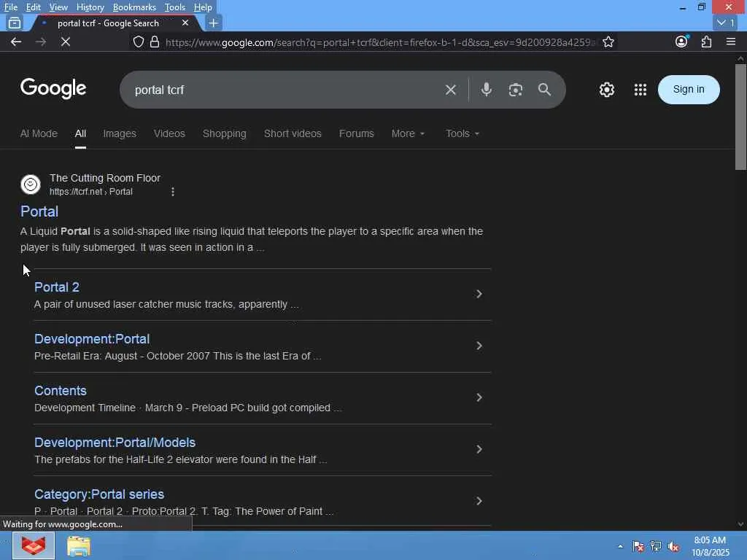This screenshot has width=747, height=560.
Task: Open Firefox View icon beside the tabs
Action: (15, 23)
